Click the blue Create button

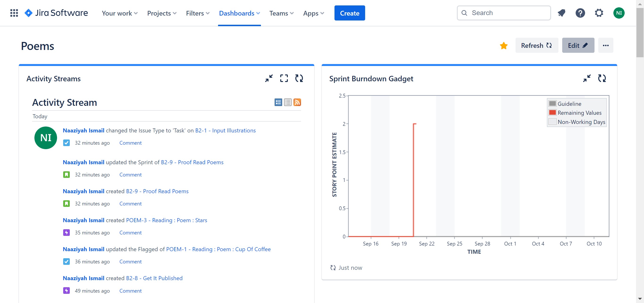[349, 13]
